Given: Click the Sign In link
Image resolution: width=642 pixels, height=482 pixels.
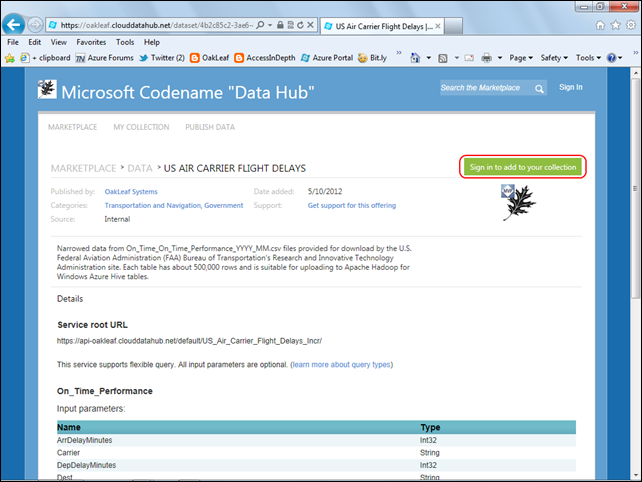Looking at the screenshot, I should (x=571, y=87).
